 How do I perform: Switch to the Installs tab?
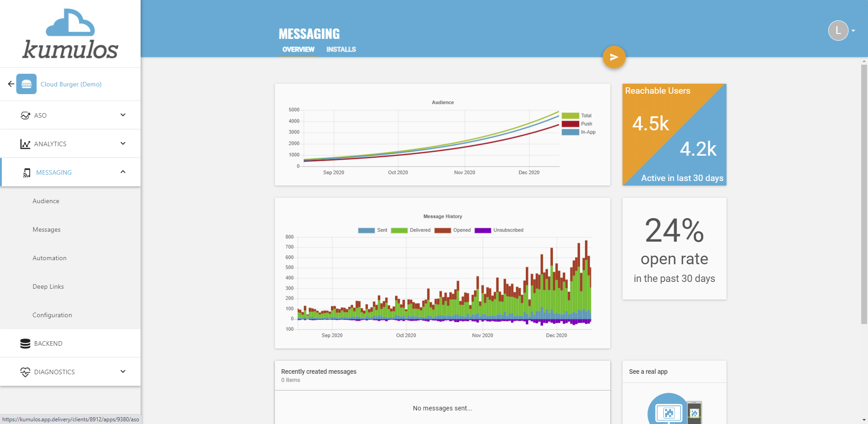tap(341, 49)
